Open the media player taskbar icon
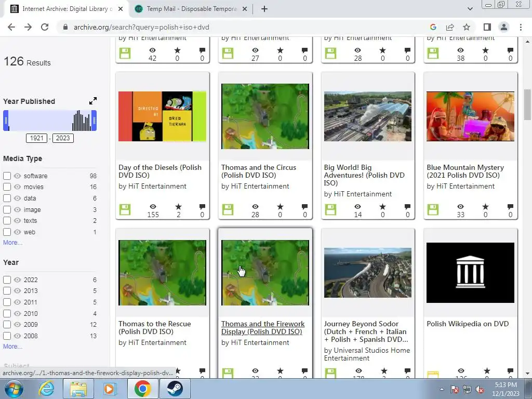The image size is (532, 399). click(x=110, y=389)
